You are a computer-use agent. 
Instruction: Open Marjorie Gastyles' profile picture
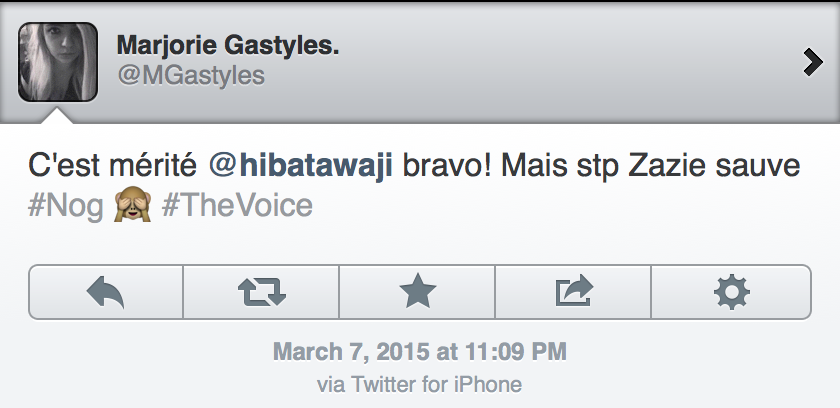click(x=58, y=62)
